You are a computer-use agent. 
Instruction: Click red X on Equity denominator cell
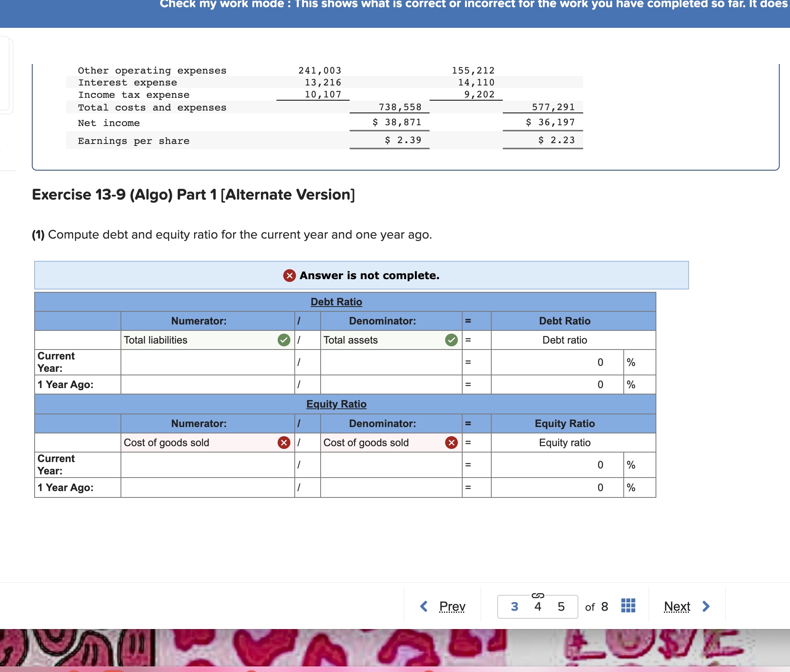(451, 443)
